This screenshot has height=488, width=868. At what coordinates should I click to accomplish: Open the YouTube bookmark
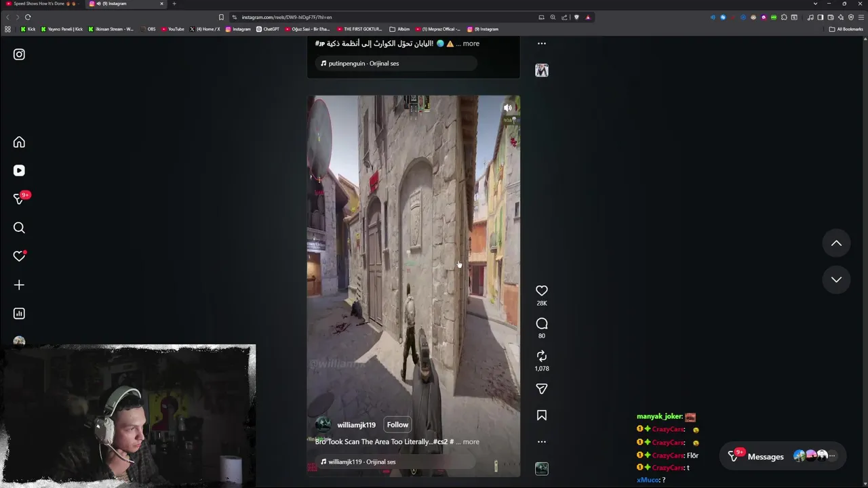pos(173,29)
